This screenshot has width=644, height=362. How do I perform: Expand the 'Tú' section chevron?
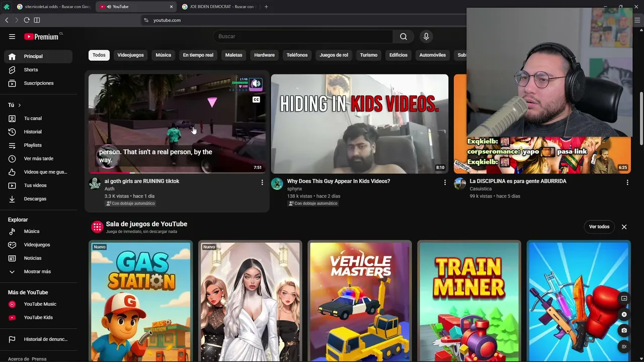(x=19, y=105)
